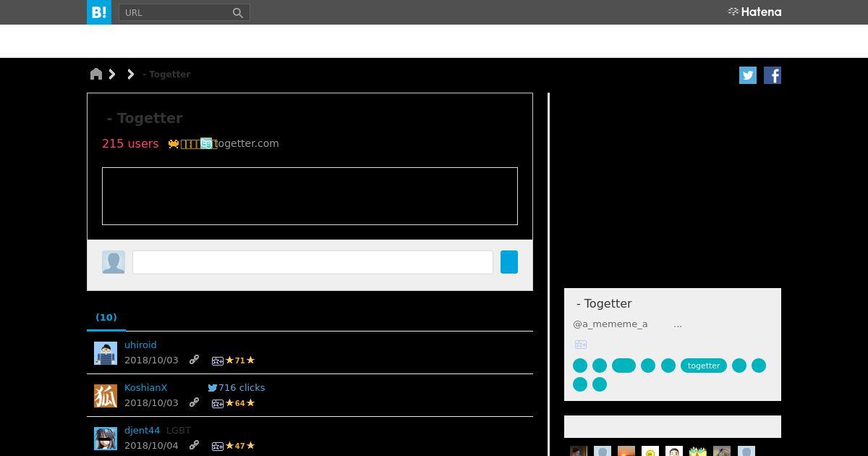The image size is (868, 456).
Task: Click the blue submit comment button
Action: point(509,262)
